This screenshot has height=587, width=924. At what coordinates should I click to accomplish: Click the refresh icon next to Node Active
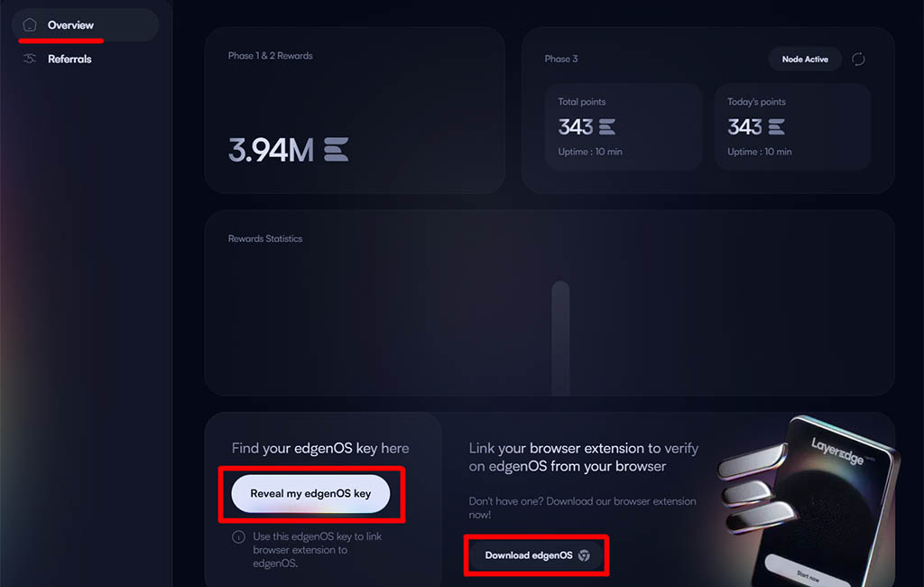(858, 59)
